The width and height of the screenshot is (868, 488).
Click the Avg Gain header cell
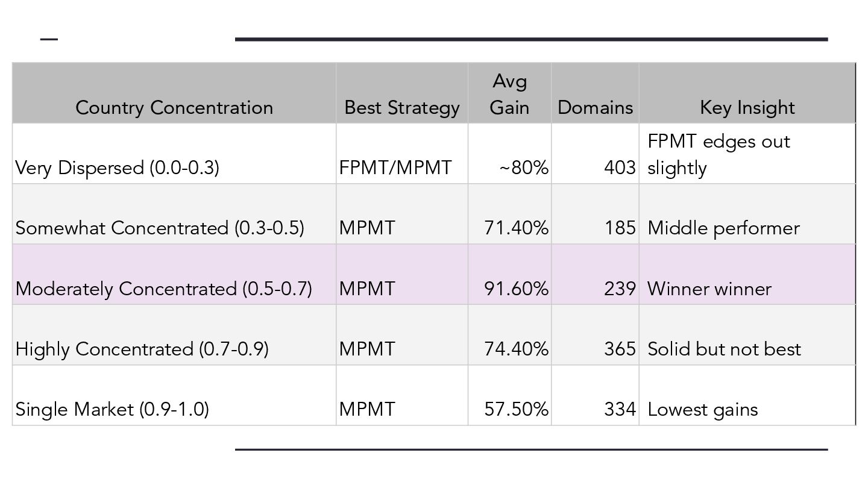pyautogui.click(x=509, y=93)
